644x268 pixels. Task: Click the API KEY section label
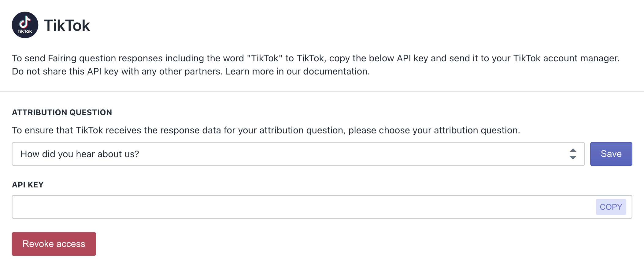(28, 185)
